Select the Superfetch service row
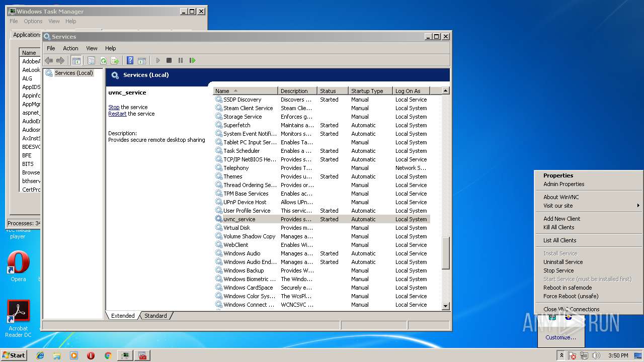The height and width of the screenshot is (362, 644). click(x=322, y=125)
